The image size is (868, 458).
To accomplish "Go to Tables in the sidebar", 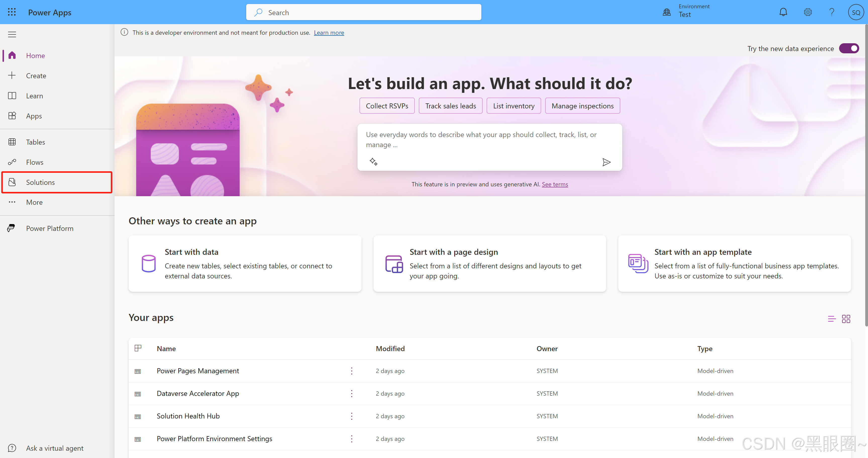I will click(35, 142).
